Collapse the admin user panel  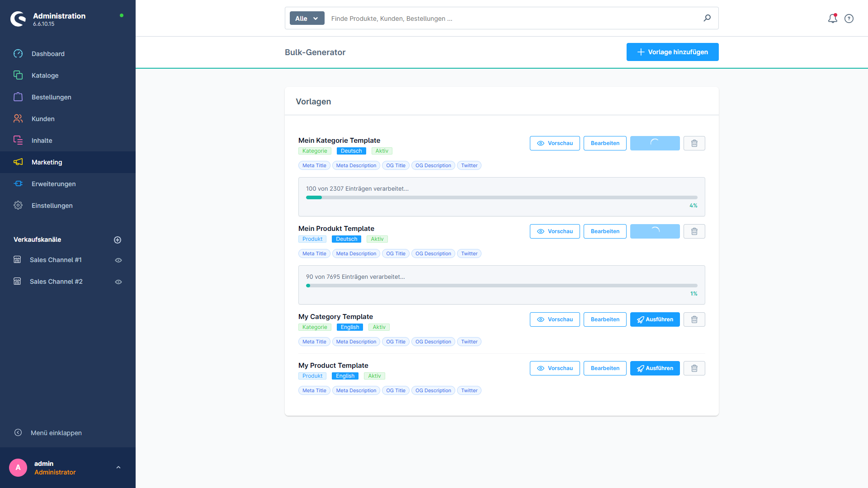[x=118, y=467]
